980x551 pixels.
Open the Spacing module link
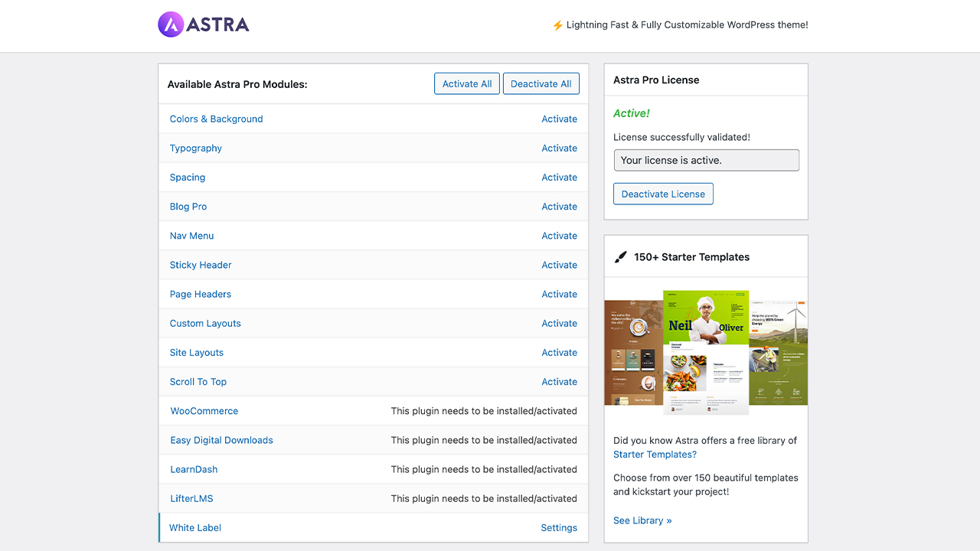click(188, 178)
